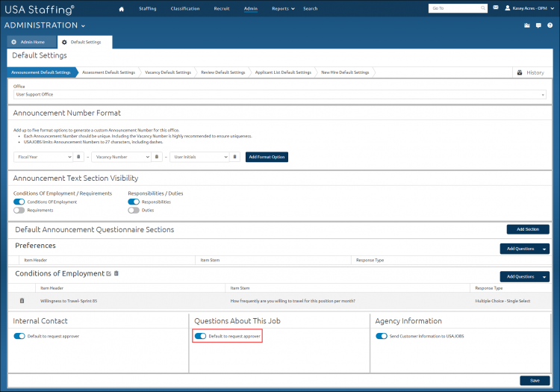Switch to Vacancy Default Settings

(168, 72)
